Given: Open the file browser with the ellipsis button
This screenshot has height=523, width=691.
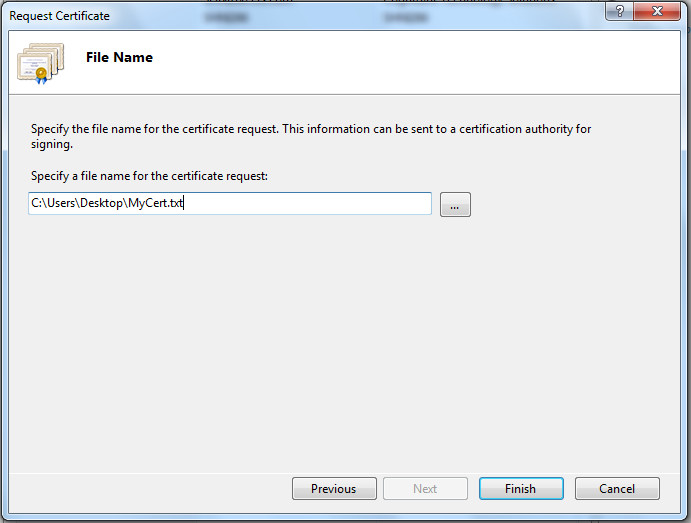Looking at the screenshot, I should [x=455, y=205].
